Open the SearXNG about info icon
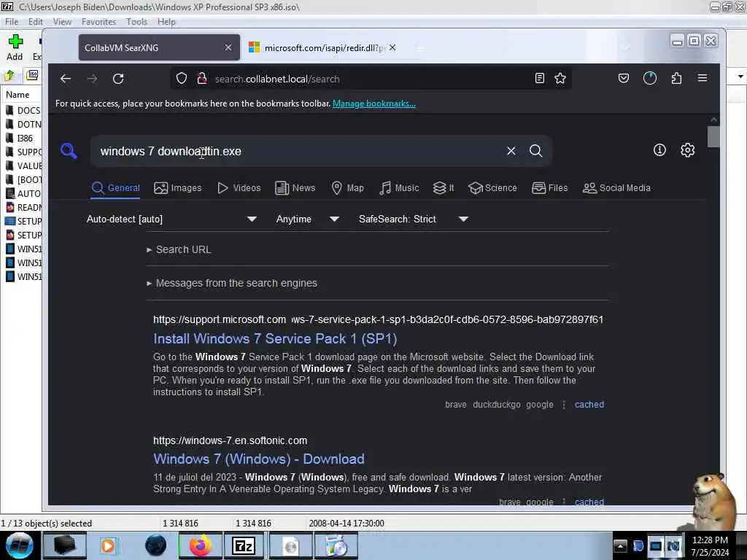 pyautogui.click(x=659, y=150)
